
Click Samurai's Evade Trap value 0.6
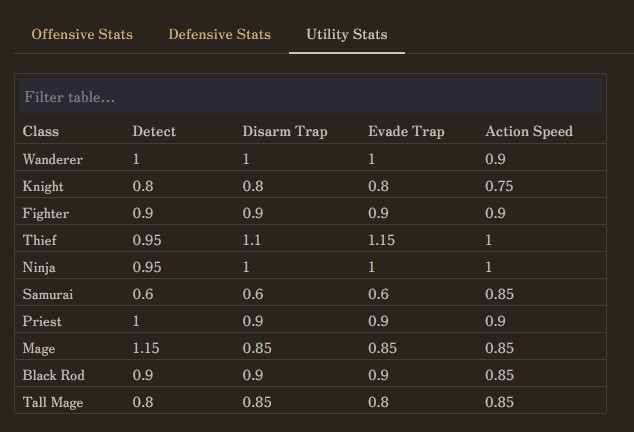pos(378,294)
